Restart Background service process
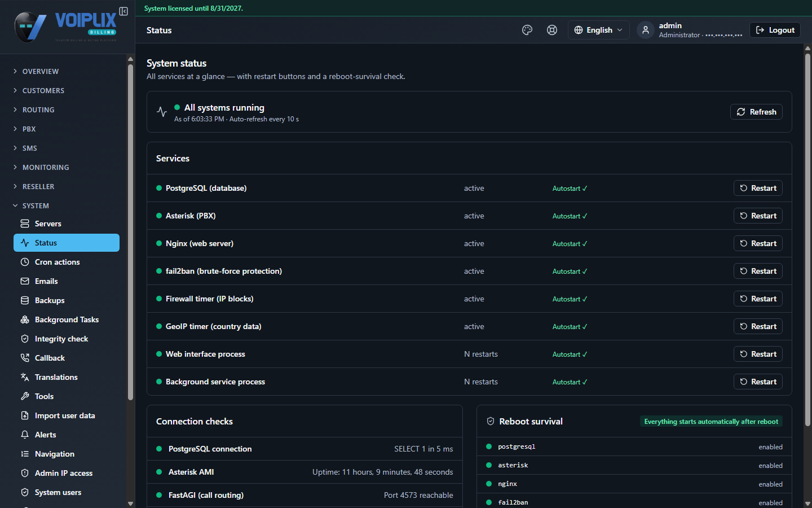Viewport: 812px width, 508px height. (x=758, y=382)
